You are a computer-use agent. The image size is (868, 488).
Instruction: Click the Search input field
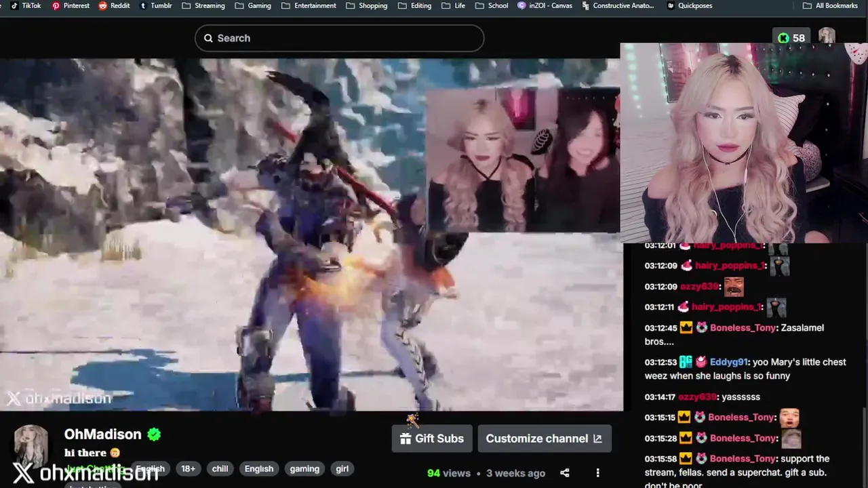pyautogui.click(x=339, y=38)
